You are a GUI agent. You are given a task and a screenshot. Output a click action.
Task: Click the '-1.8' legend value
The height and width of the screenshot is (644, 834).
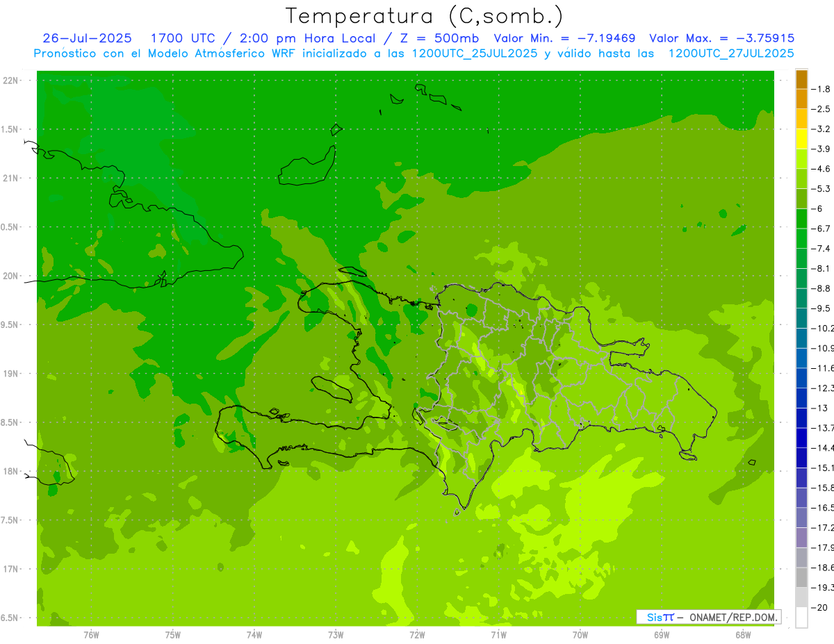821,89
